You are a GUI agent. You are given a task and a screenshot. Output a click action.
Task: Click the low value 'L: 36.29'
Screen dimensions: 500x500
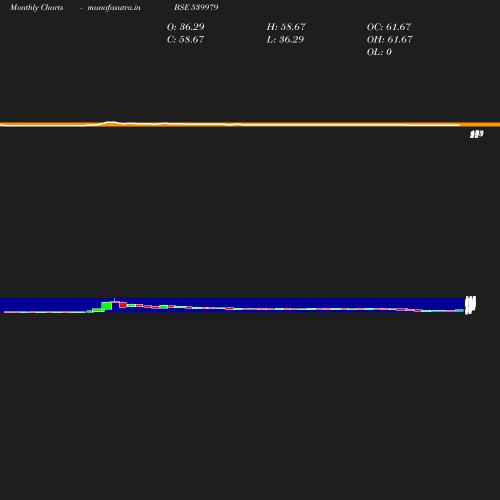285,40
